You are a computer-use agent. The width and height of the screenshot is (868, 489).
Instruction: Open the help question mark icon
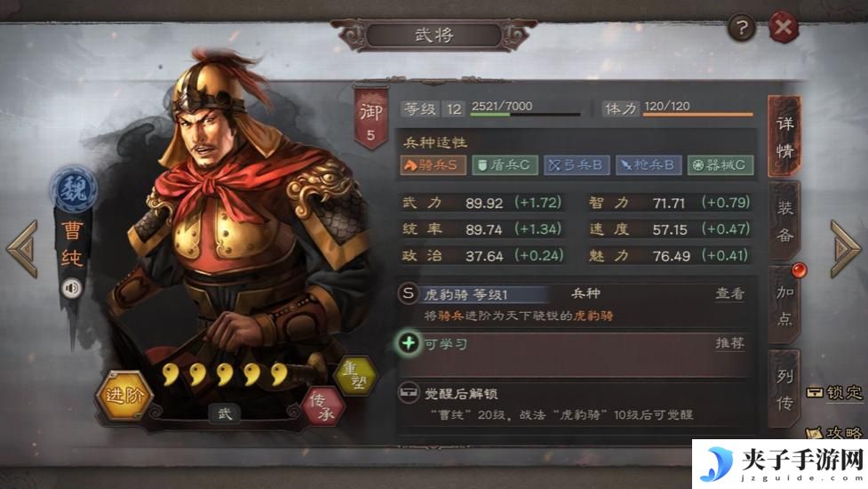(x=742, y=28)
